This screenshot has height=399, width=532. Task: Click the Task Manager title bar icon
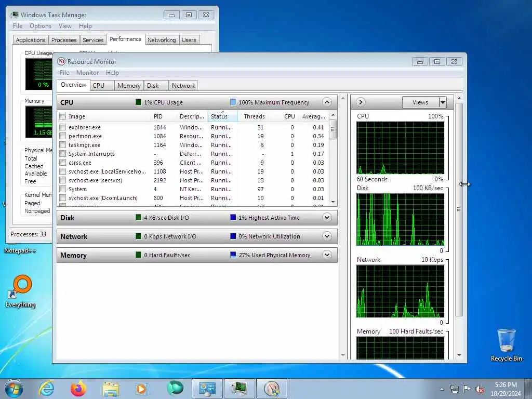pos(15,15)
